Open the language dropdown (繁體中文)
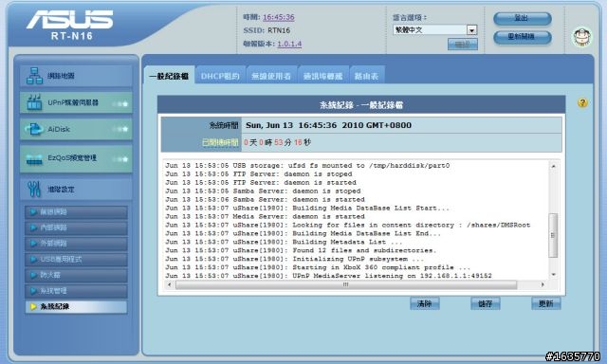The height and width of the screenshot is (364, 607). [x=435, y=29]
